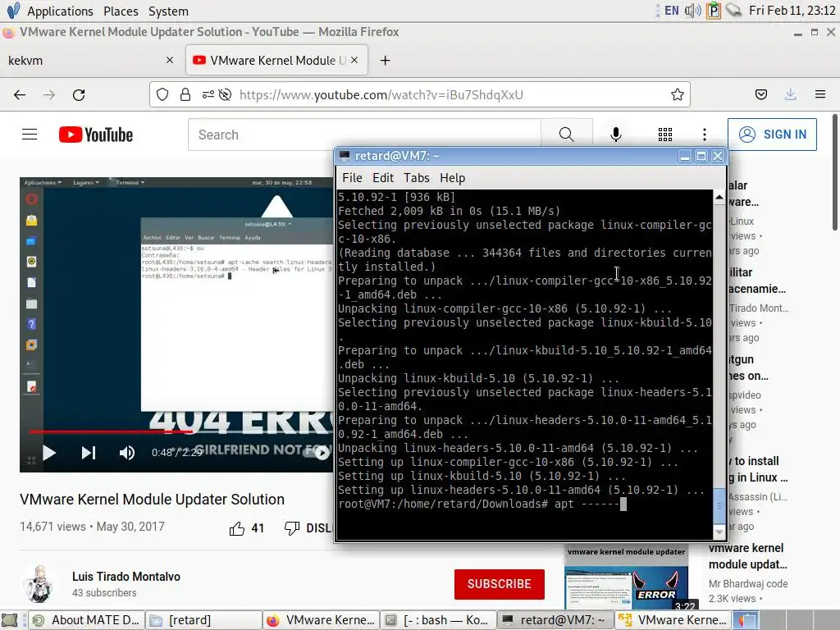840x630 pixels.
Task: Switch to bash Konsole taskbar item
Action: point(438,620)
